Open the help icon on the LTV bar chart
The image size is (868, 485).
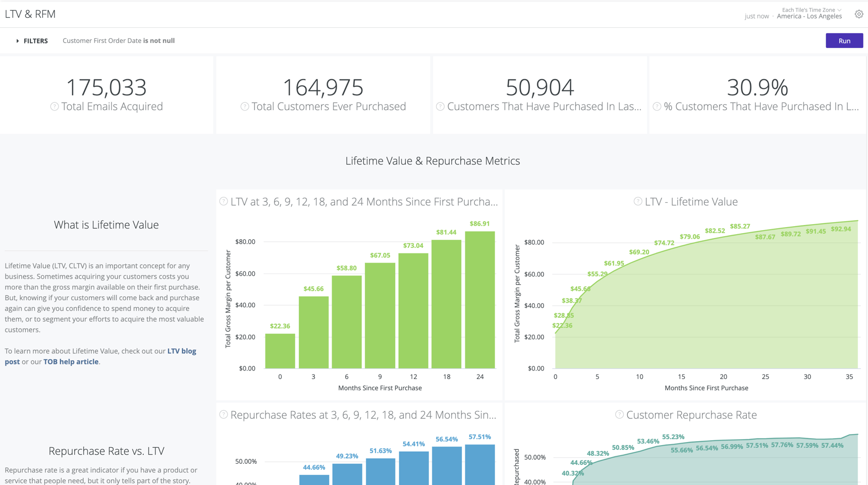tap(223, 201)
